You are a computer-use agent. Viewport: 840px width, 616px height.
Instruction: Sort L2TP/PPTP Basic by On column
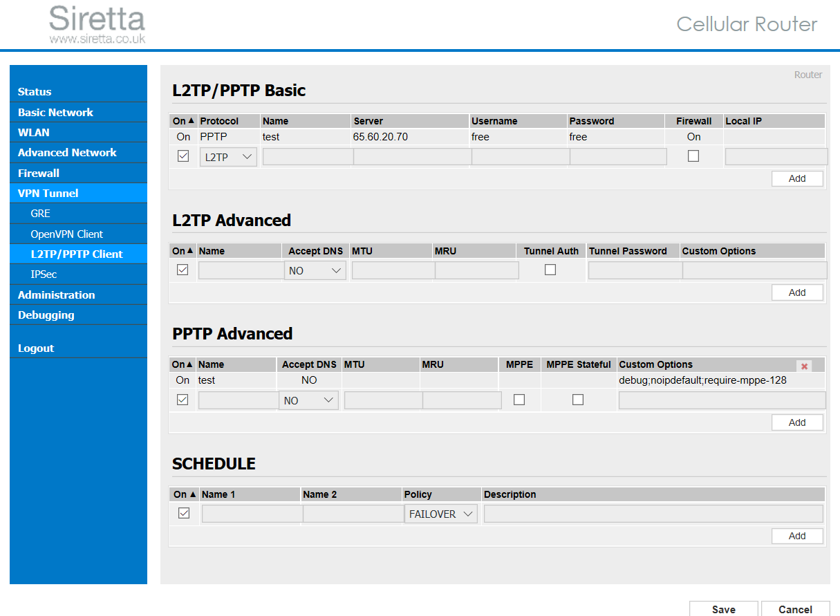coord(183,121)
